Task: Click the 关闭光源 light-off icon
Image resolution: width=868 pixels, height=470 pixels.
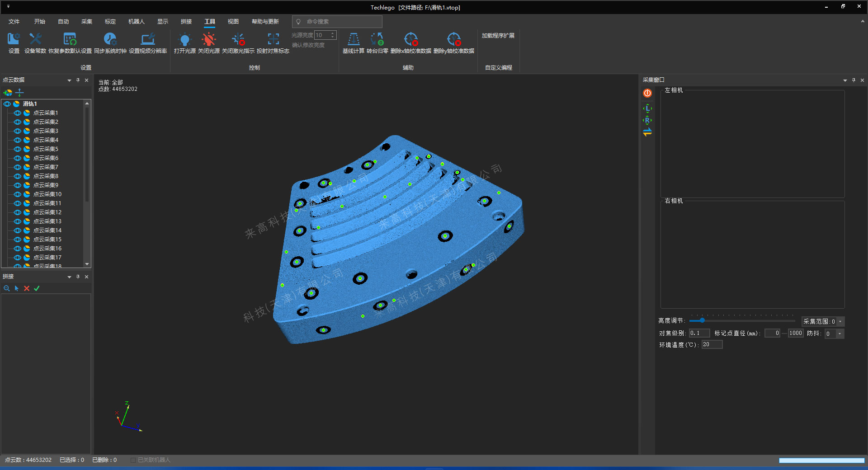Action: [x=208, y=40]
